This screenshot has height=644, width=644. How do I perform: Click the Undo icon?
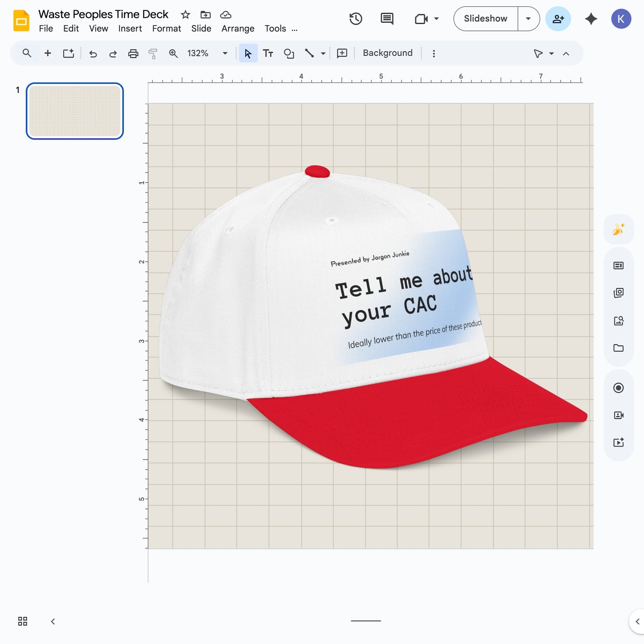pos(93,53)
